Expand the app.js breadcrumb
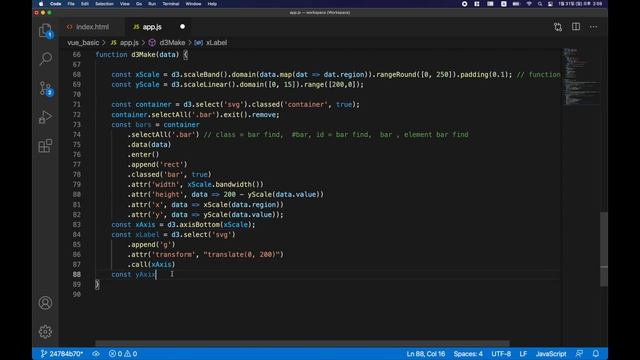 pos(124,42)
